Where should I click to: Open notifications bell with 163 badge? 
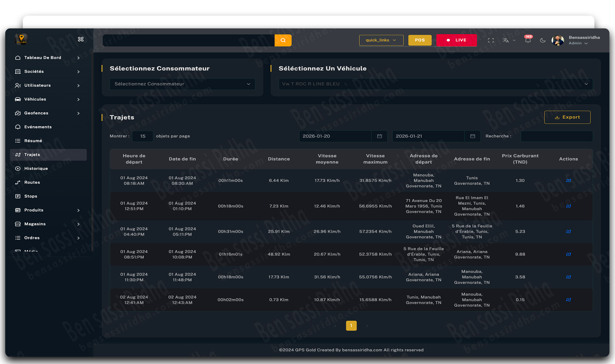click(x=528, y=40)
